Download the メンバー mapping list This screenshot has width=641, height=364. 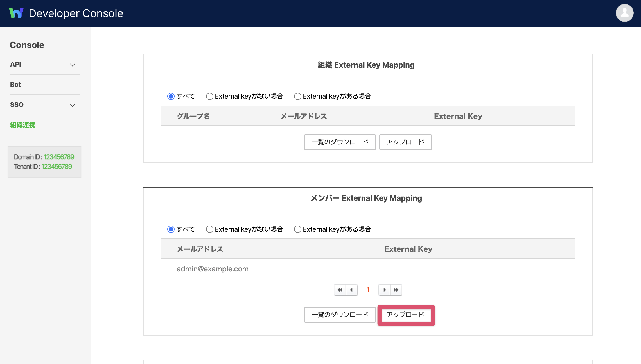click(340, 315)
